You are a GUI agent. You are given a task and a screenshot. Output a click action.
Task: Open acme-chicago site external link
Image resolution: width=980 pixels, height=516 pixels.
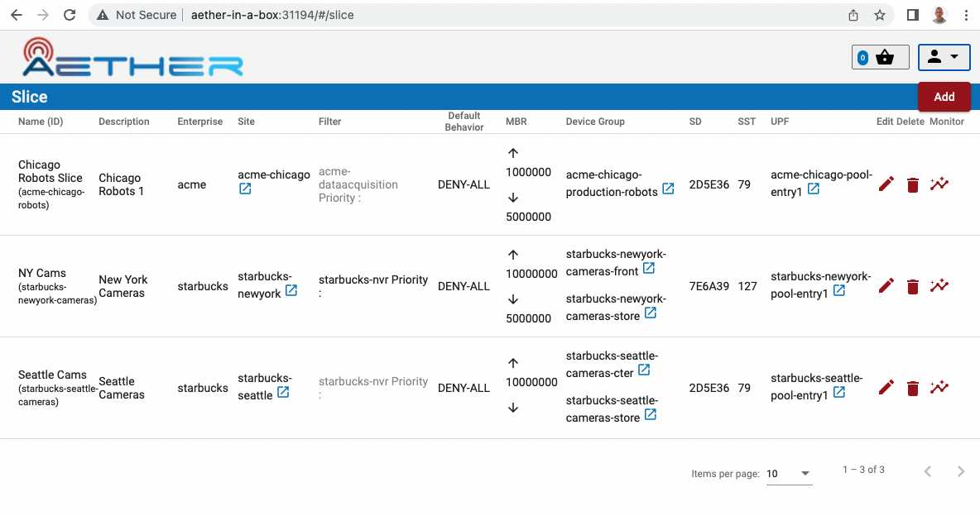click(x=246, y=189)
